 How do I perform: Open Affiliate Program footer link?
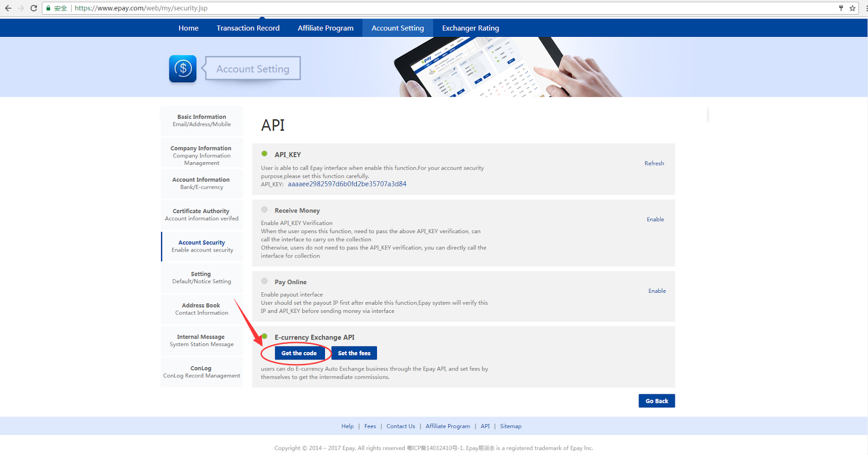448,426
